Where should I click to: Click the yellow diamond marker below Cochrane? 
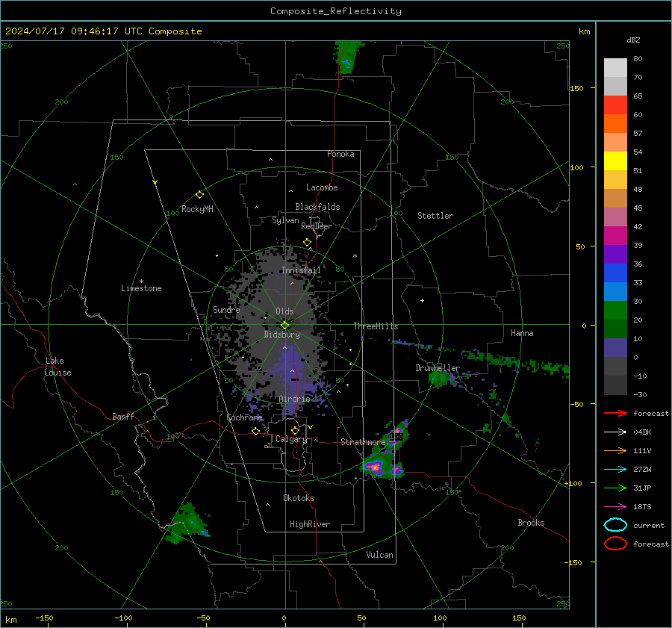[x=256, y=432]
